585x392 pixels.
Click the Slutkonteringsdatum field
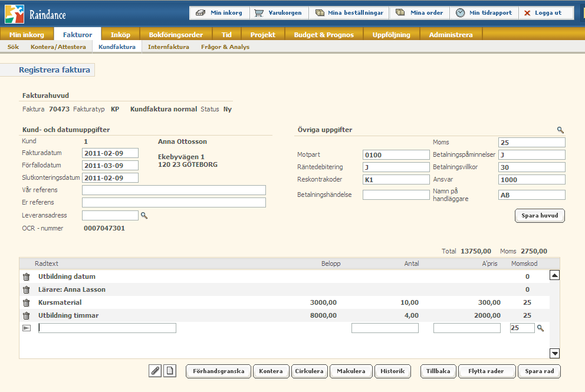[x=110, y=177]
